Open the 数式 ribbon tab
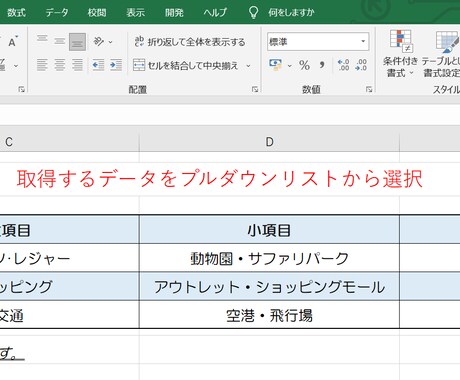The image size is (460, 380). click(16, 13)
